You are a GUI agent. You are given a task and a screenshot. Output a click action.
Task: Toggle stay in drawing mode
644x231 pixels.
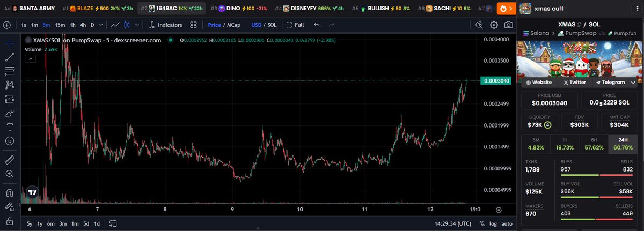9,206
